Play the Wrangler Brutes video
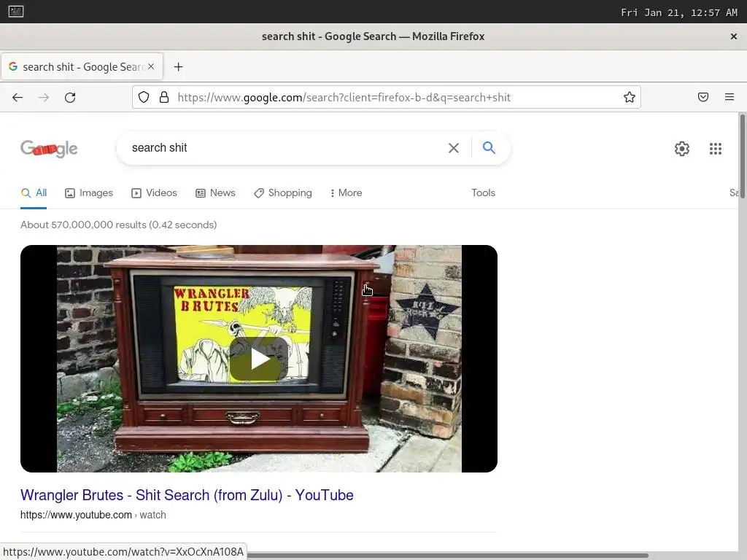The image size is (747, 560). (259, 359)
